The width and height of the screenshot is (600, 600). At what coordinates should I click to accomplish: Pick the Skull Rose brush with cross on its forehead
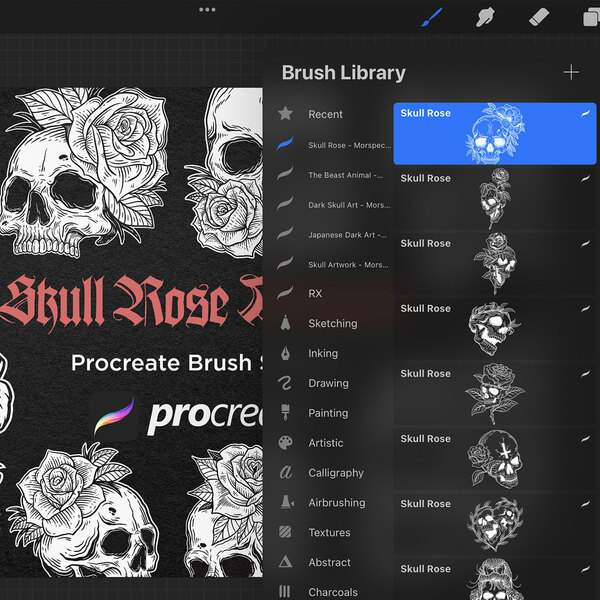click(495, 459)
